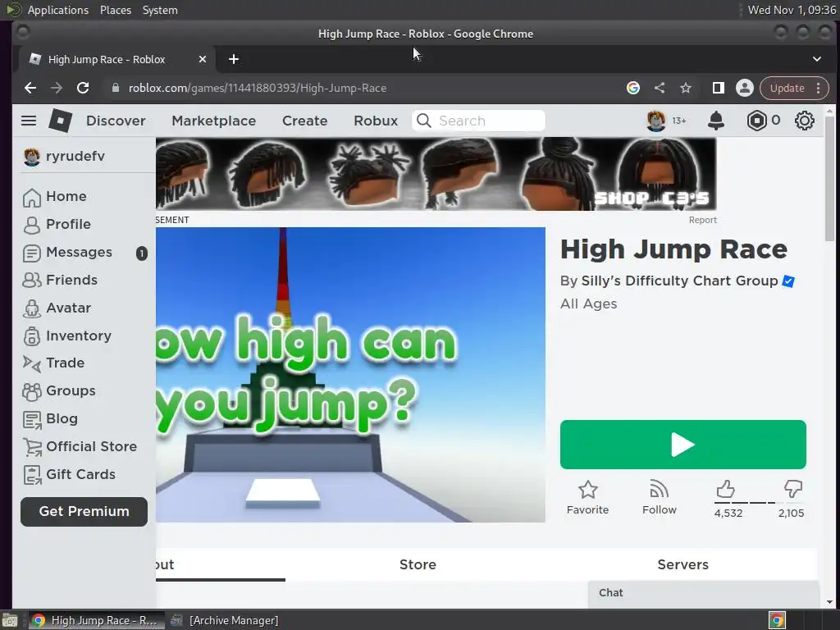Open Chrome profile avatar
The image size is (840, 630).
[744, 88]
